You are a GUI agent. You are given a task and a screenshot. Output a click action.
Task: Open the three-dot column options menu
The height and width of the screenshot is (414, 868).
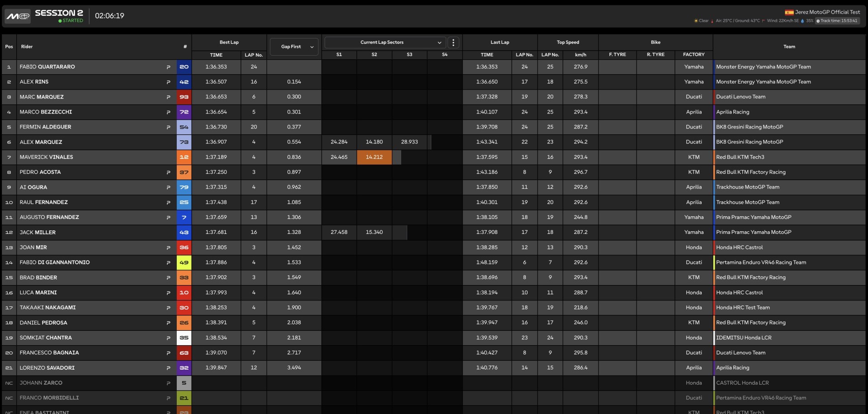pos(453,43)
